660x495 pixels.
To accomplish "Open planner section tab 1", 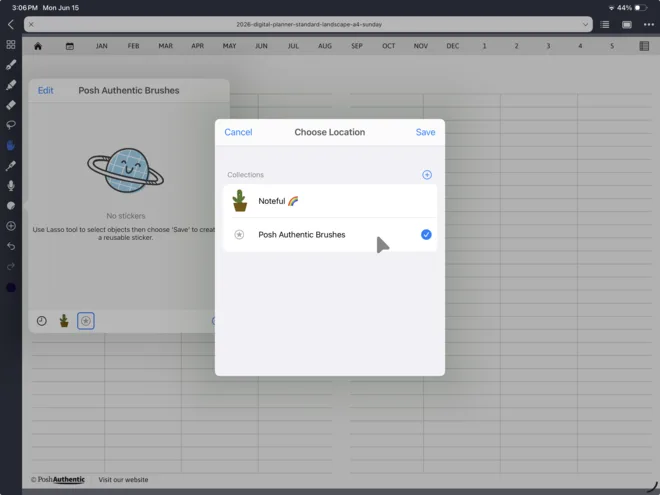I will 484,46.
